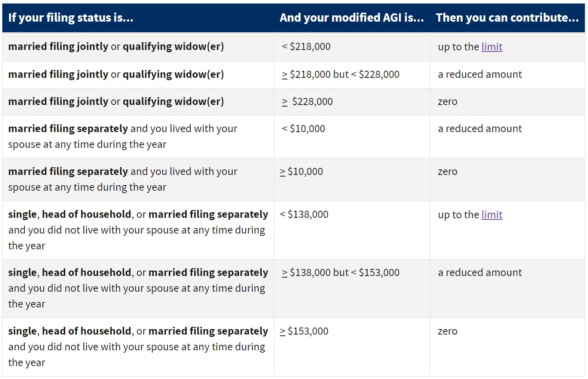The height and width of the screenshot is (379, 588).
Task: Click the '≥ $10,000' AGI cell
Action: [352, 180]
